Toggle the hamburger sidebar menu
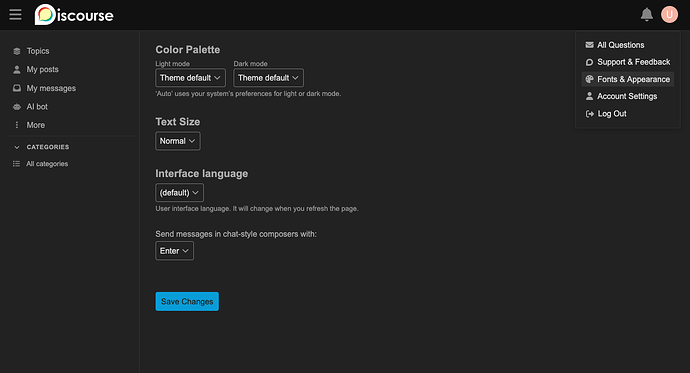This screenshot has width=690, height=373. pyautogui.click(x=15, y=15)
